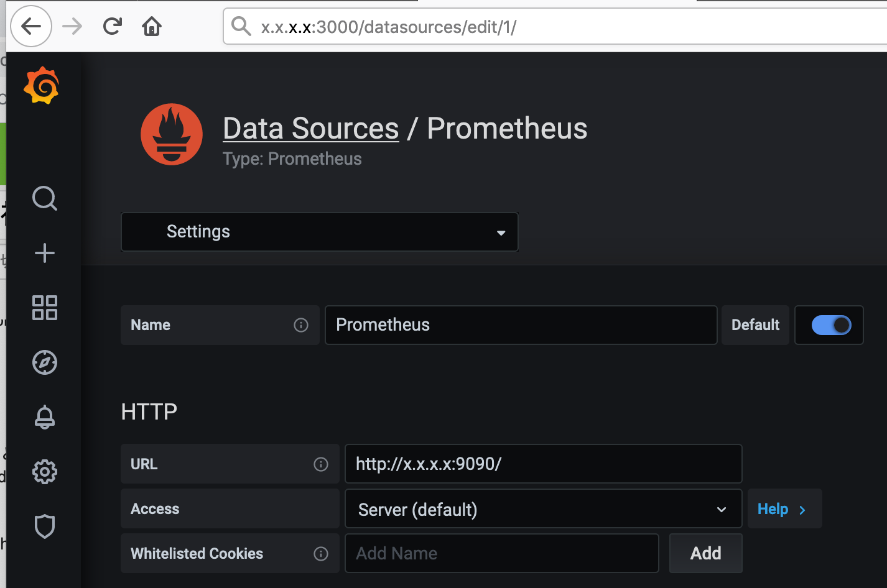Open the Alerting bell icon

click(x=45, y=417)
